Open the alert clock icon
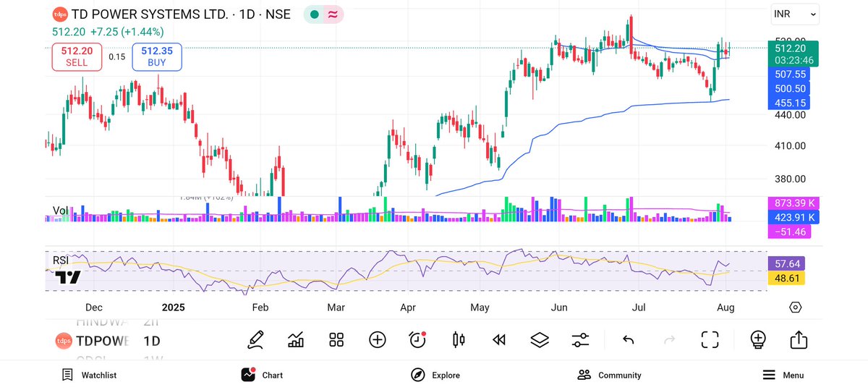The height and width of the screenshot is (390, 868). point(417,339)
